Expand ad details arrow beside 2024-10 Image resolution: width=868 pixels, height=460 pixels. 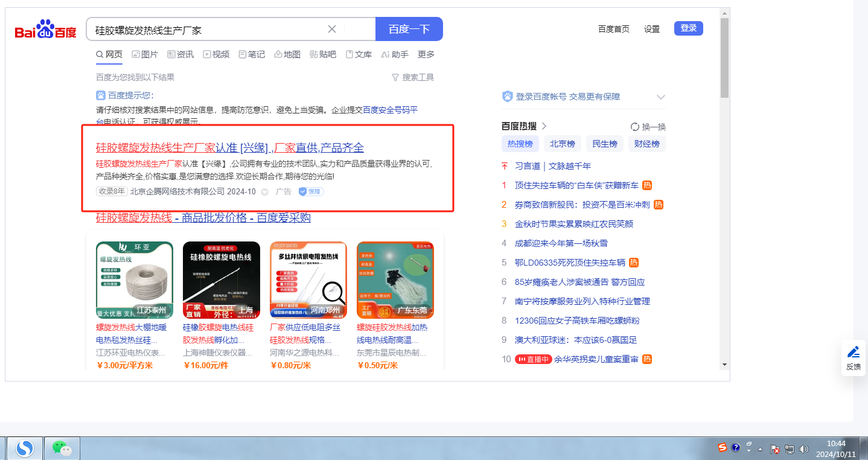(264, 192)
